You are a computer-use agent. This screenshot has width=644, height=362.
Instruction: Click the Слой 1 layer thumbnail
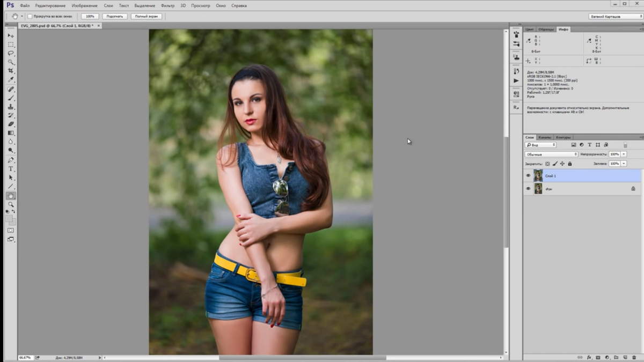538,176
